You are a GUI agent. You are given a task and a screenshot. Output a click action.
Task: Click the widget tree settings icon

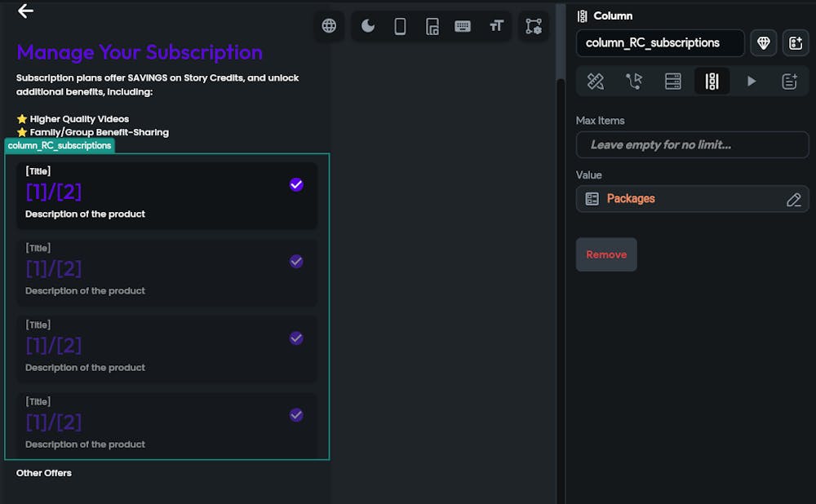534,26
